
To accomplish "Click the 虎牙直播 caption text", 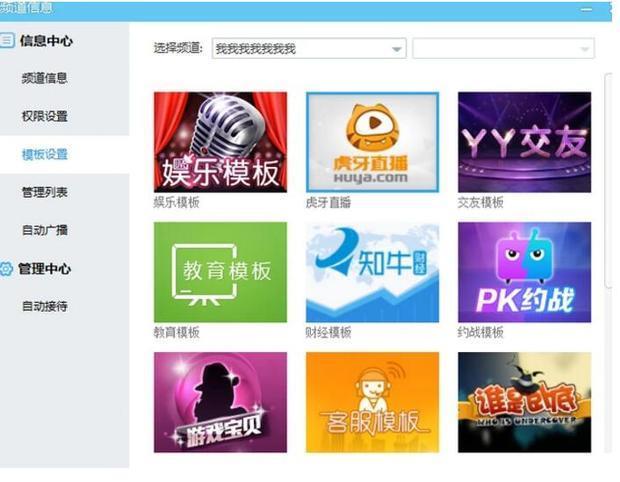I will point(328,202).
